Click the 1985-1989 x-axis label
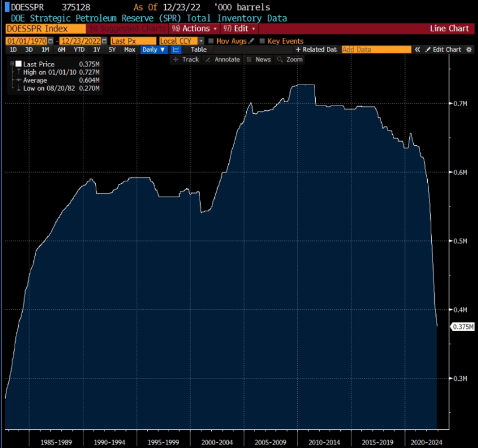The height and width of the screenshot is (448, 478). pyautogui.click(x=56, y=442)
